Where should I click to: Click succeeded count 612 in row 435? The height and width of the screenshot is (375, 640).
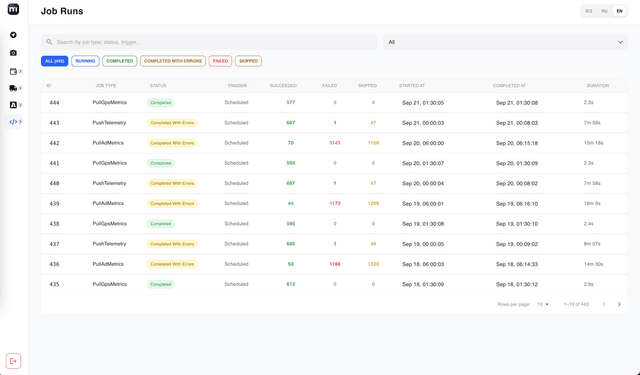tap(291, 284)
